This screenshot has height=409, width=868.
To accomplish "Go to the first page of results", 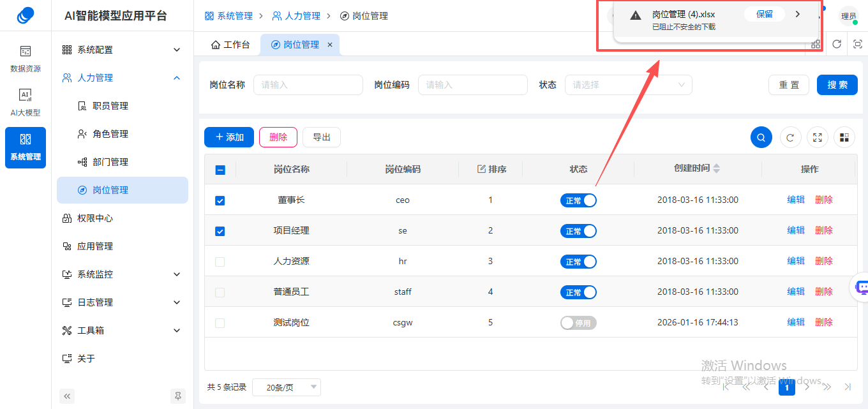I will tap(727, 387).
